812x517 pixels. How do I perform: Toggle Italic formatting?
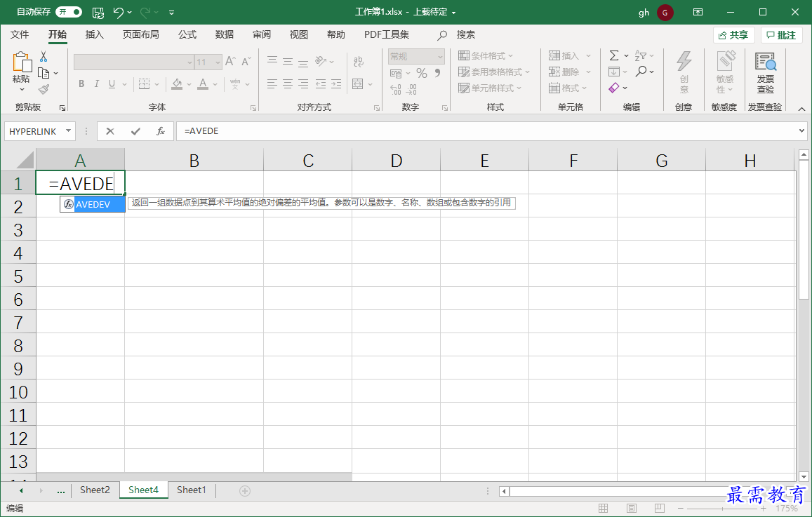[96, 84]
